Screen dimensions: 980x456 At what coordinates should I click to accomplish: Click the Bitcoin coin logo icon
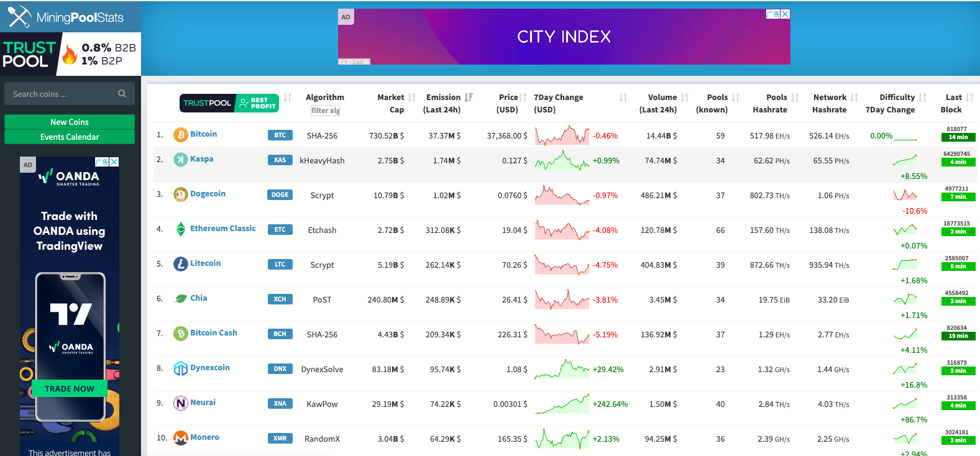point(180,135)
